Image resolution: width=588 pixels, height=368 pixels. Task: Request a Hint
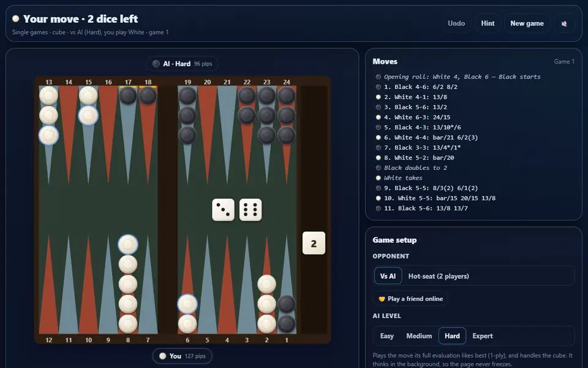pyautogui.click(x=488, y=23)
